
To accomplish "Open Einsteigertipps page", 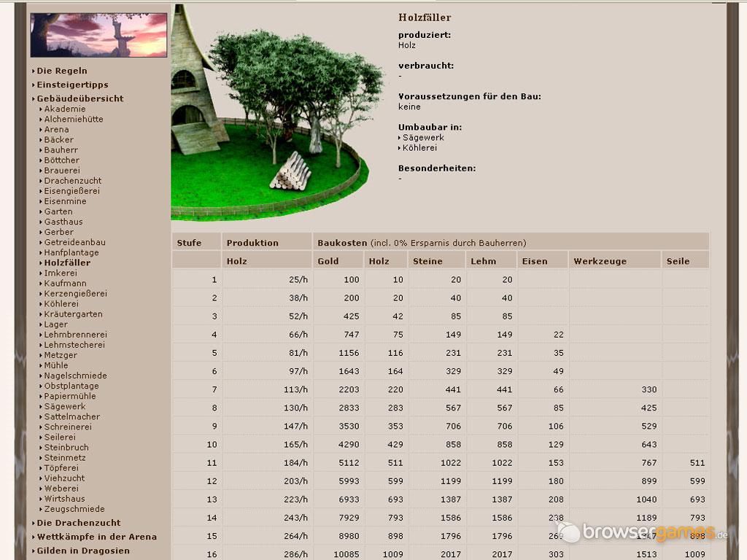I will pos(72,85).
